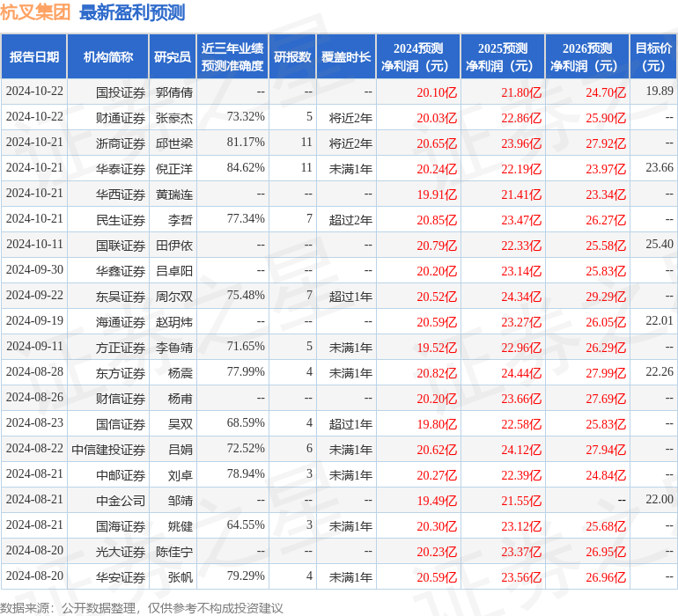Click researcher name 黄瑞连

(173, 194)
